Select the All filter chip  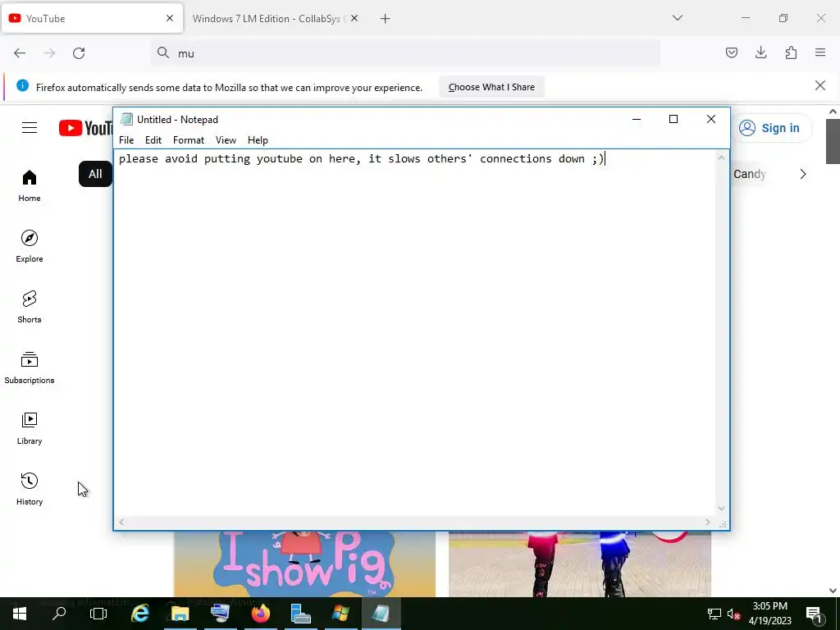(95, 174)
